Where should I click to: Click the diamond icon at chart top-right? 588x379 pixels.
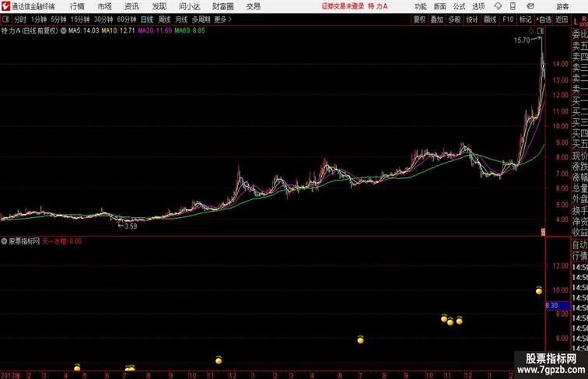pyautogui.click(x=531, y=31)
